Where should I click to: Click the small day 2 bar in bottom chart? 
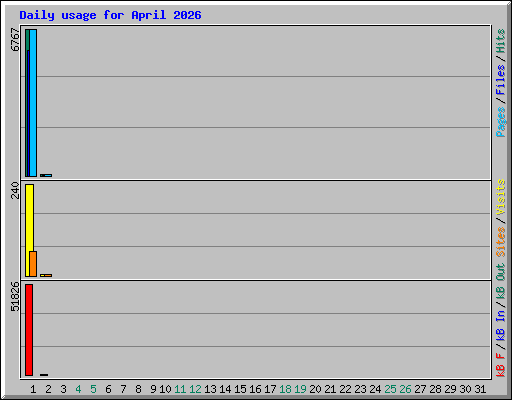pos(44,375)
